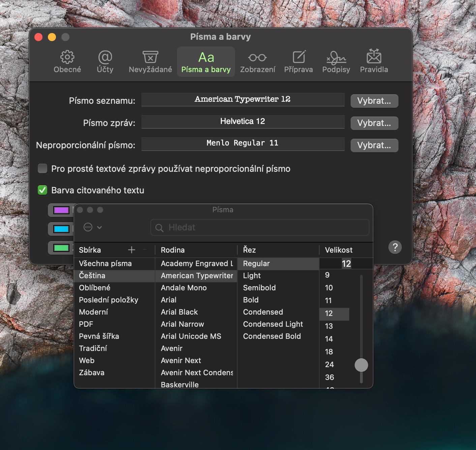The height and width of the screenshot is (450, 476).
Task: Open the Zobrazení glasses tab
Action: (x=258, y=62)
